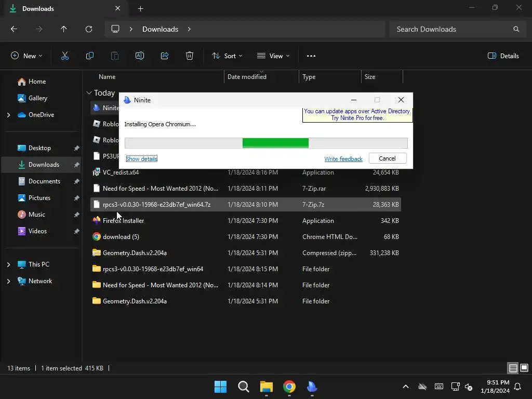Click the This PC monitor icon in address bar
The image size is (532, 399).
point(115,29)
